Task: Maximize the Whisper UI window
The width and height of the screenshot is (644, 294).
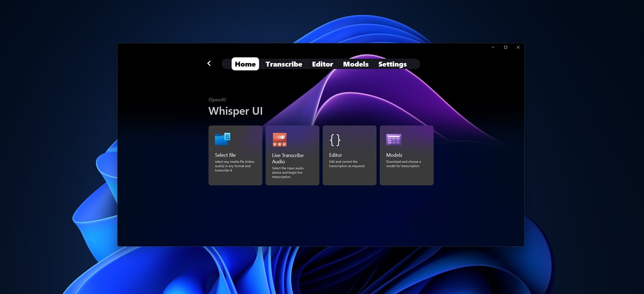Action: click(505, 47)
